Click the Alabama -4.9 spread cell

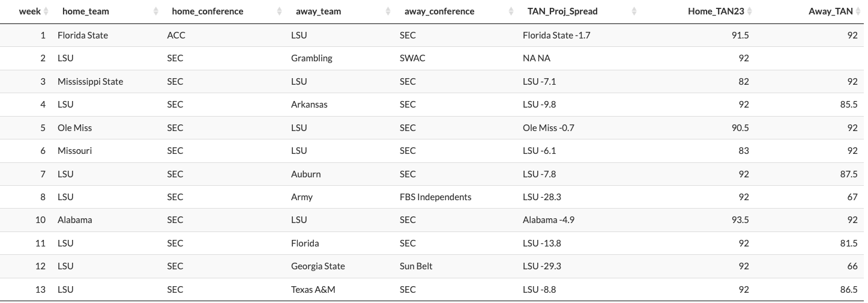pyautogui.click(x=549, y=220)
